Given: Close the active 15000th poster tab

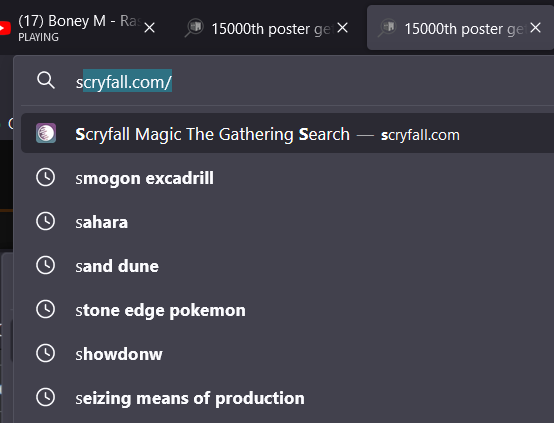Looking at the screenshot, I should [535, 28].
